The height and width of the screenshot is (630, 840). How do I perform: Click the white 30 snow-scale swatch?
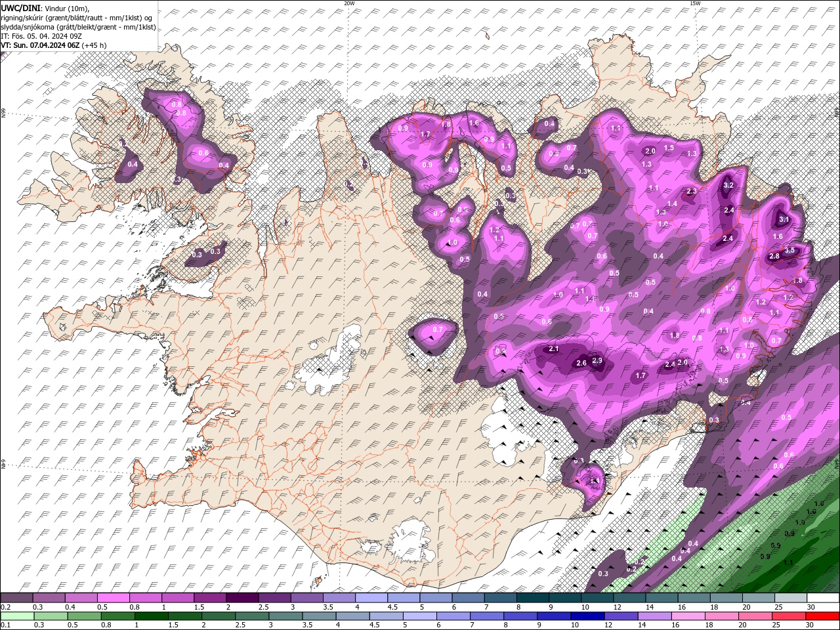[822, 598]
